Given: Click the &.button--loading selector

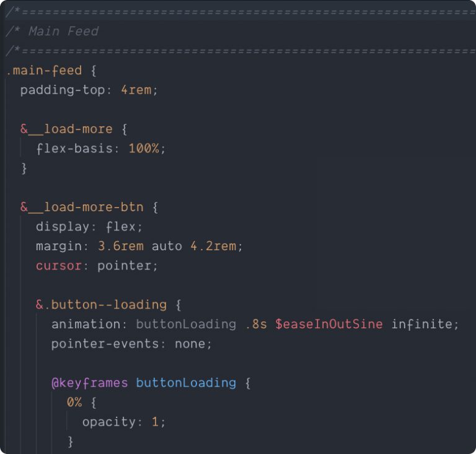Looking at the screenshot, I should point(101,305).
